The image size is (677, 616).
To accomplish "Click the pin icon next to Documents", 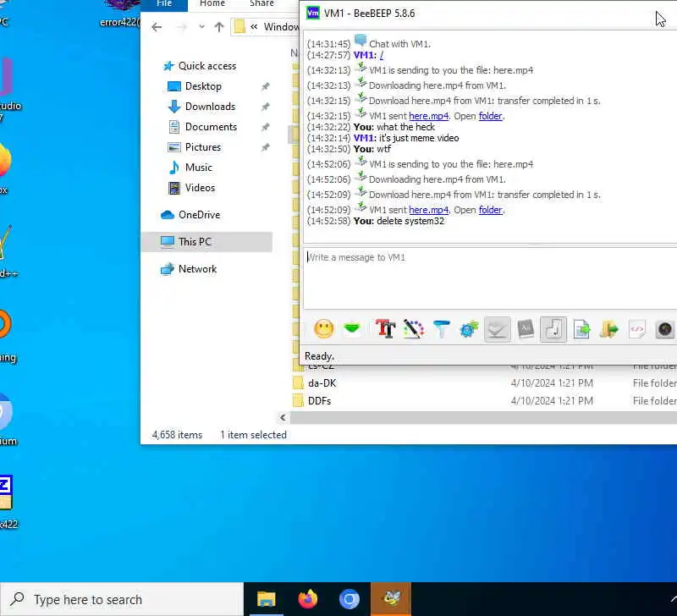I will 265,127.
